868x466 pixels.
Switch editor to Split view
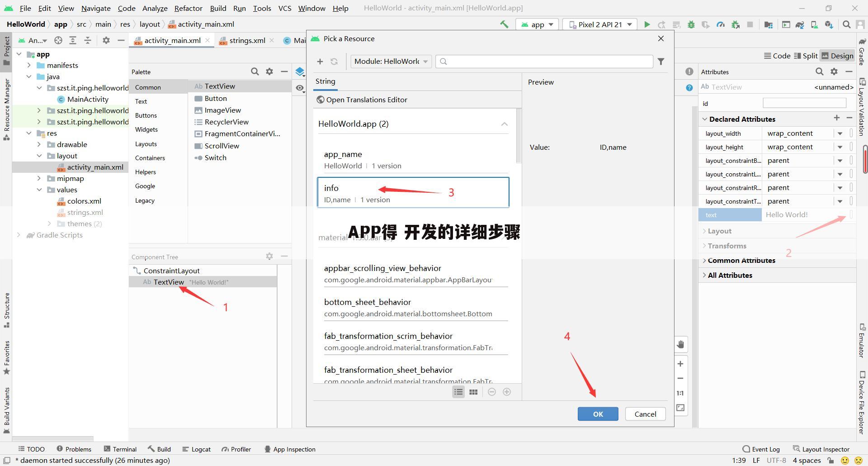[x=805, y=56]
